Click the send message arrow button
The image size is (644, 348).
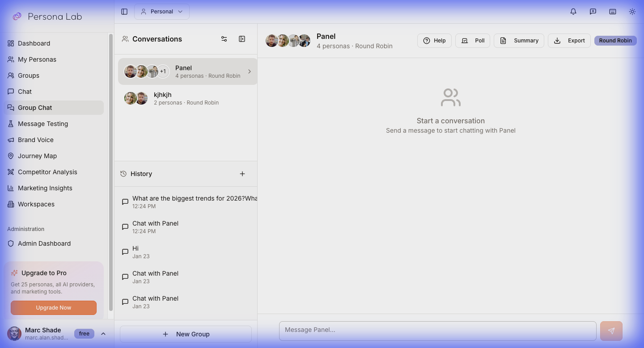click(x=611, y=331)
